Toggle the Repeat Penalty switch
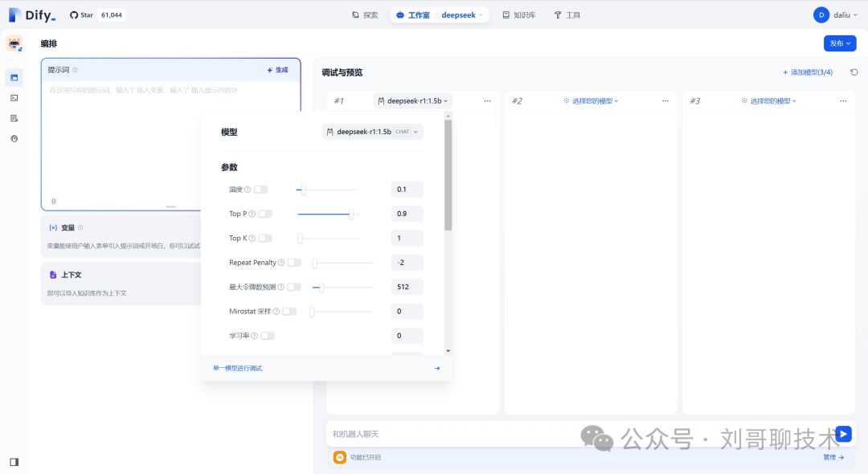Screen dimensions: 868x474 pos(294,263)
